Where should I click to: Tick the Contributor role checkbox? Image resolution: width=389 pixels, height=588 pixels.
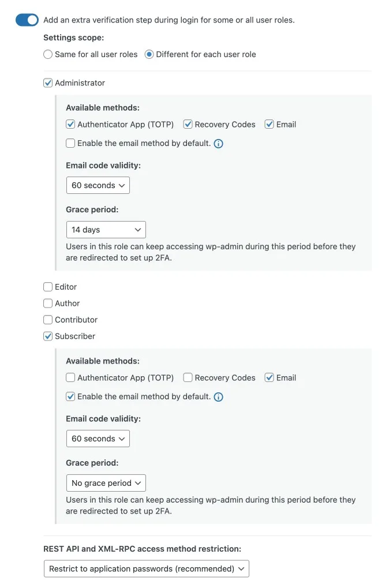48,320
